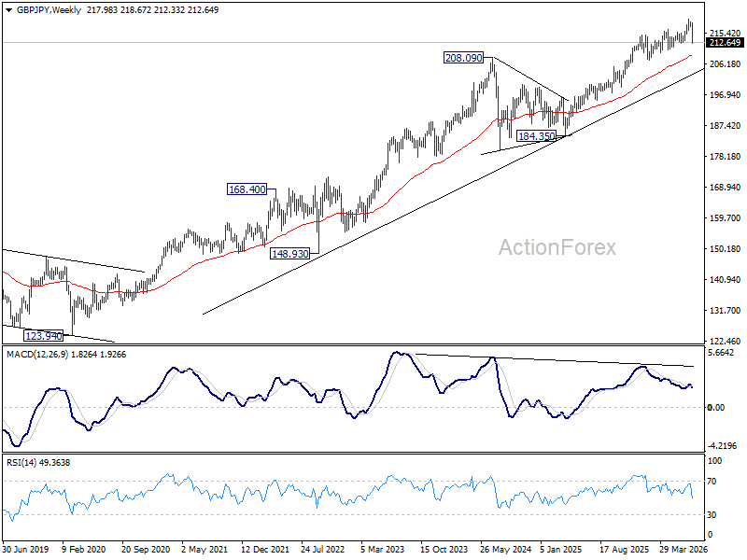Click the 178.180 price axis value

pos(726,157)
